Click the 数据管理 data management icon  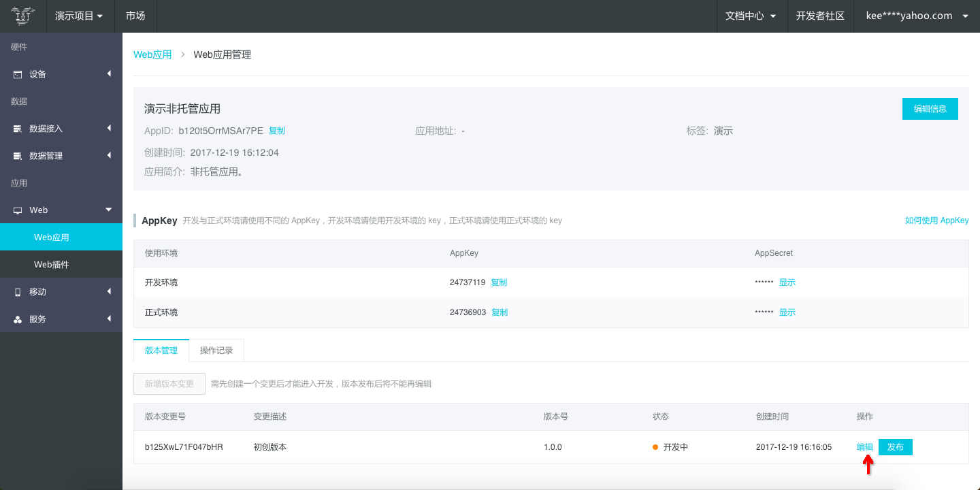(x=18, y=156)
